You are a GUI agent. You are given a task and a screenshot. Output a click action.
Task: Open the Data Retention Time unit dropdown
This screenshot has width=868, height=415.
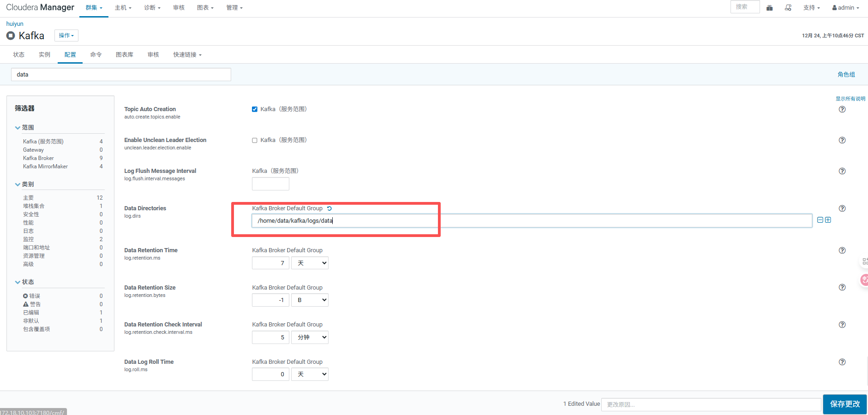click(x=310, y=263)
